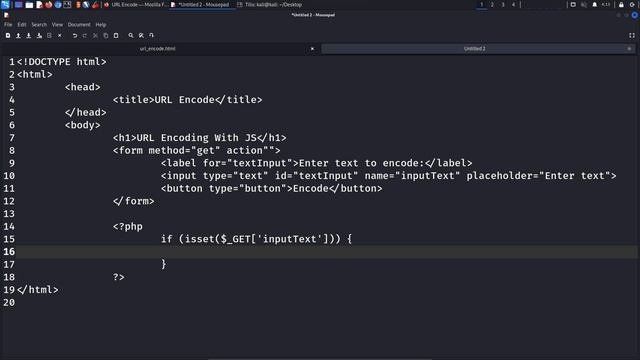Open the View menu

(57, 24)
